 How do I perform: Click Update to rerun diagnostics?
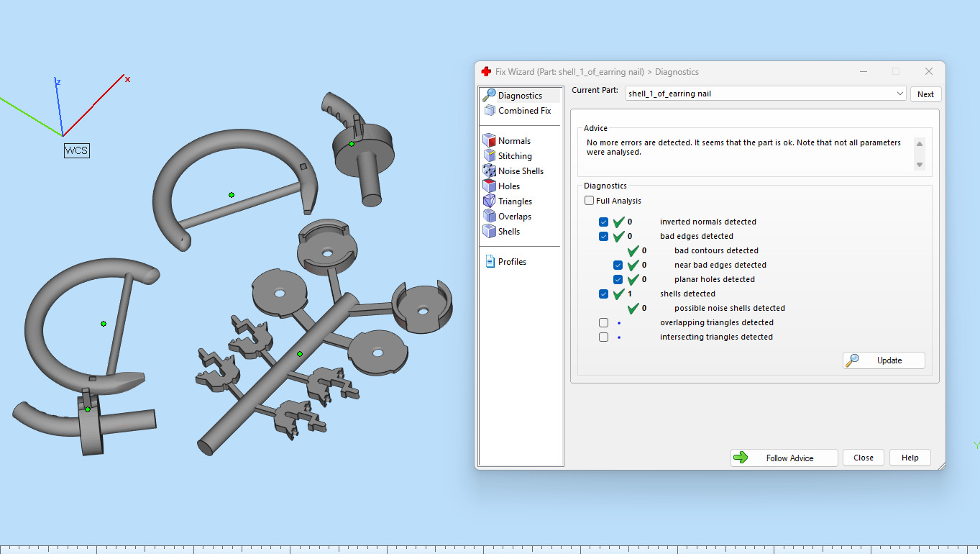pos(884,360)
